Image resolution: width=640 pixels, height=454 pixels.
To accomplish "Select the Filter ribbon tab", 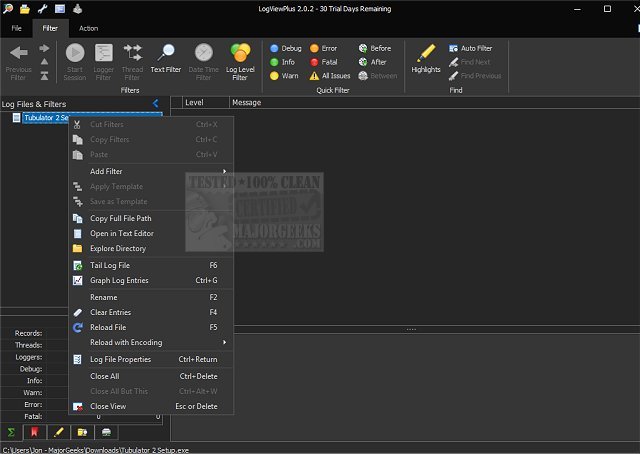I will [50, 28].
